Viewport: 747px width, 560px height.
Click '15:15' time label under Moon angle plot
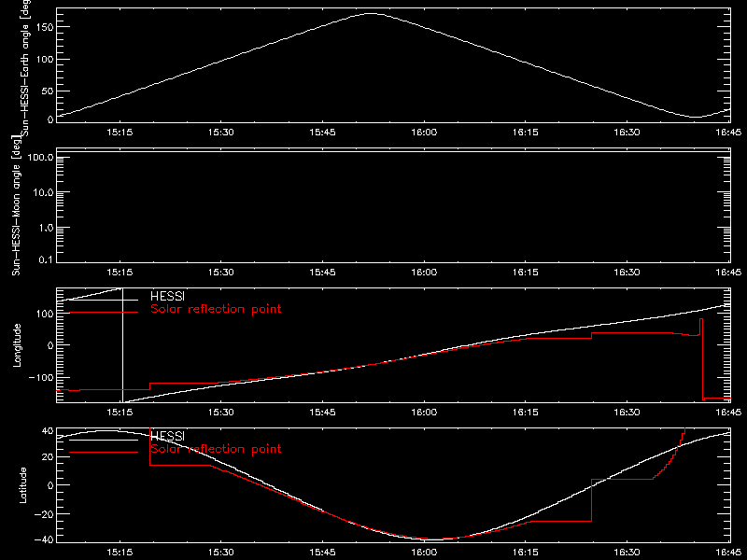(x=120, y=273)
